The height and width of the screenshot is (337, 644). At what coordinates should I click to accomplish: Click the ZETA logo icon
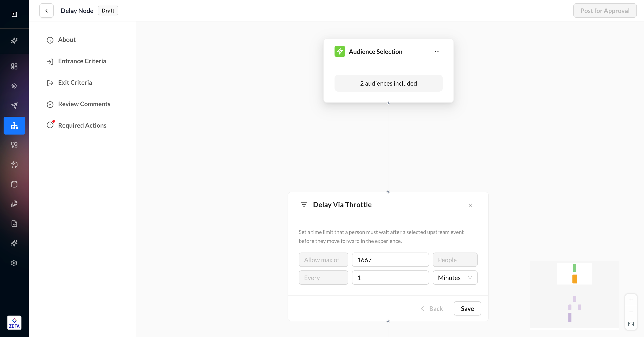[x=14, y=322]
